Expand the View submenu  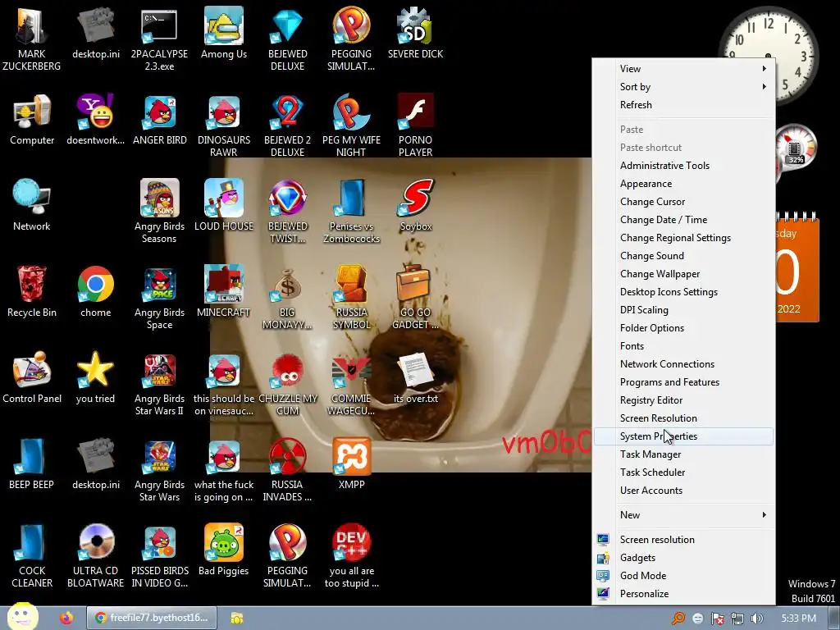click(683, 69)
